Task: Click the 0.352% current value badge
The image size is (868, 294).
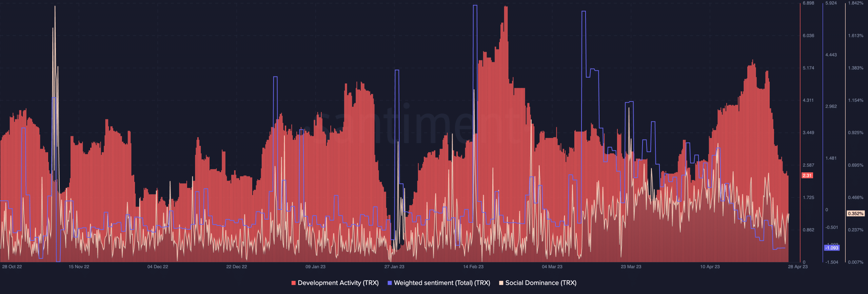Action: [x=856, y=214]
